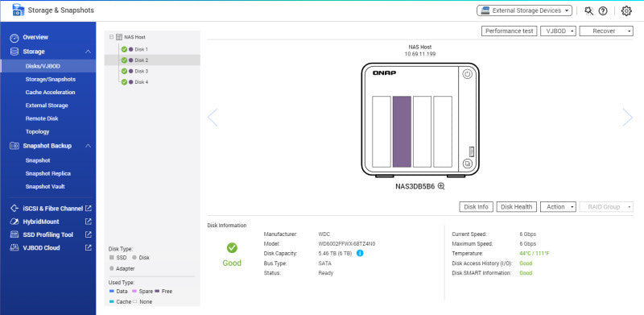
Task: Click the large green Good status icon
Action: click(232, 248)
